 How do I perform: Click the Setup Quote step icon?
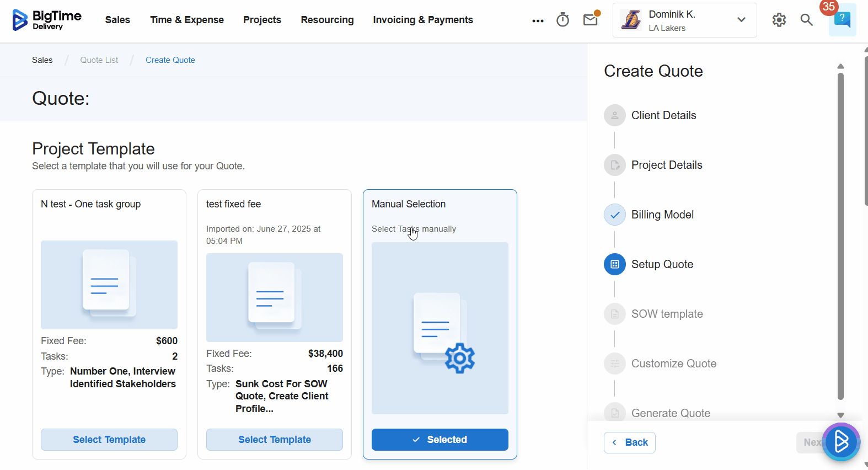coord(615,264)
